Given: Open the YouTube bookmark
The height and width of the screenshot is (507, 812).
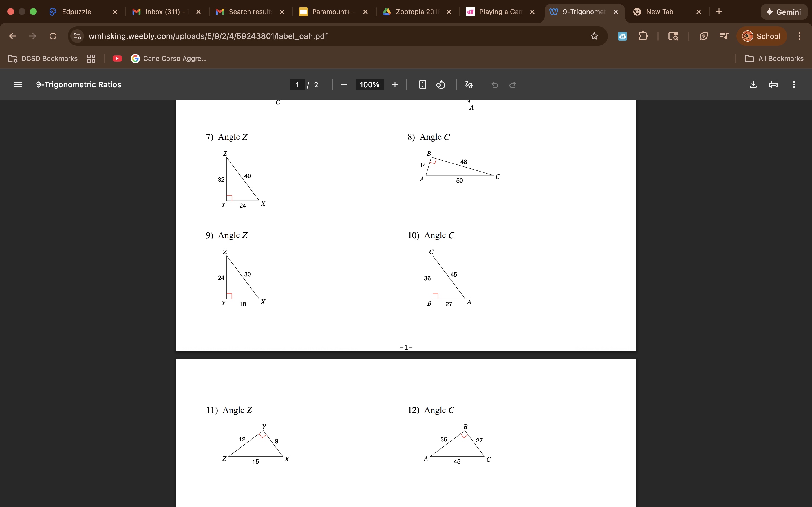Looking at the screenshot, I should tap(117, 58).
